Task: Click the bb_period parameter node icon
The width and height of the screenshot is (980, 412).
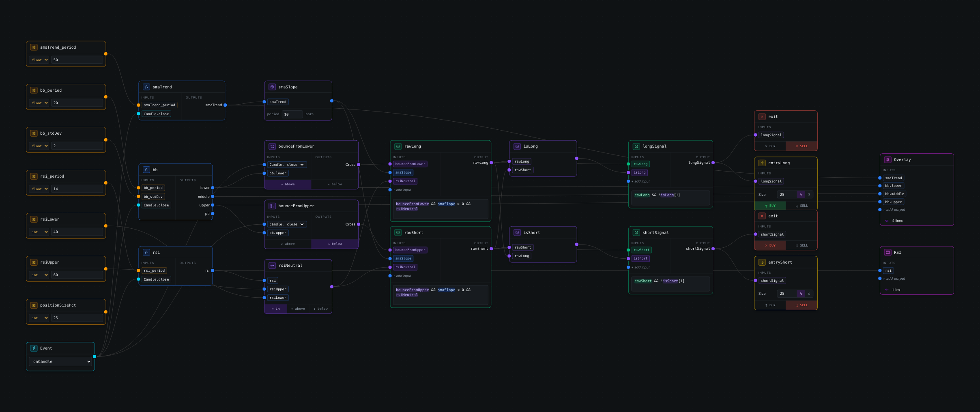Action: pos(34,90)
